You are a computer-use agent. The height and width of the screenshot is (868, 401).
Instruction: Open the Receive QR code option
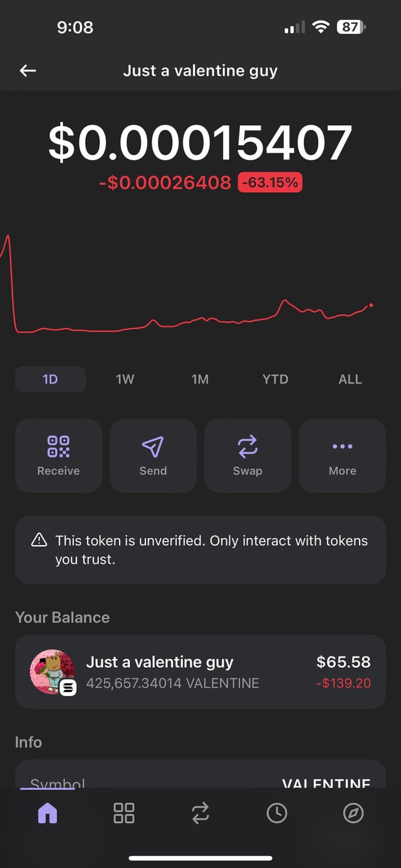click(58, 455)
